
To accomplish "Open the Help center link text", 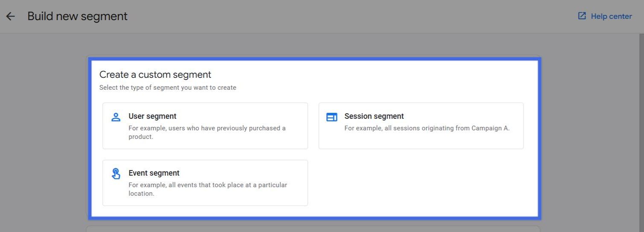I will coord(611,16).
